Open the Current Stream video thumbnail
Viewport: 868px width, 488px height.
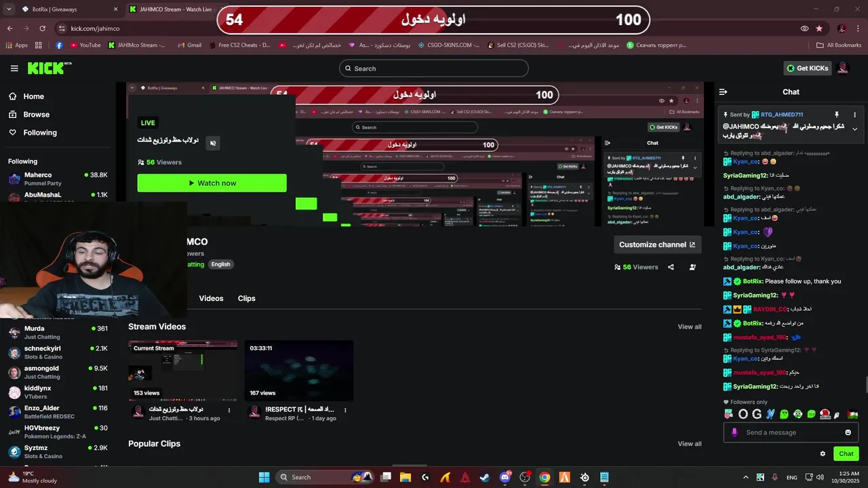182,371
